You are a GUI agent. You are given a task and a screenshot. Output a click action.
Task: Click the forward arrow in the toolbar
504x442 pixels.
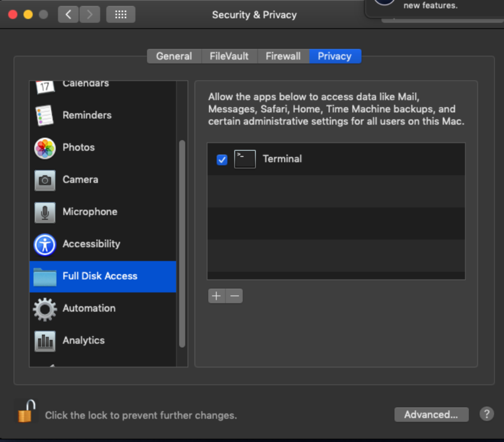(x=90, y=14)
